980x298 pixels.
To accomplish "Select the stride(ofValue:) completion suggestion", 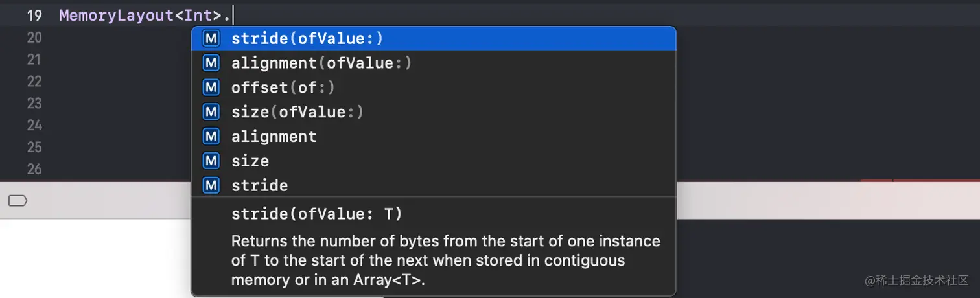I will [x=307, y=39].
